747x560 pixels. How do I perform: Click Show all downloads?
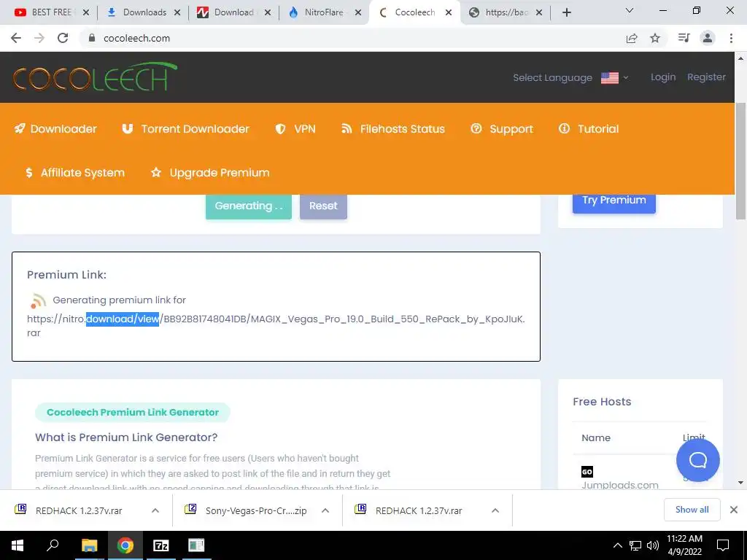pos(692,510)
